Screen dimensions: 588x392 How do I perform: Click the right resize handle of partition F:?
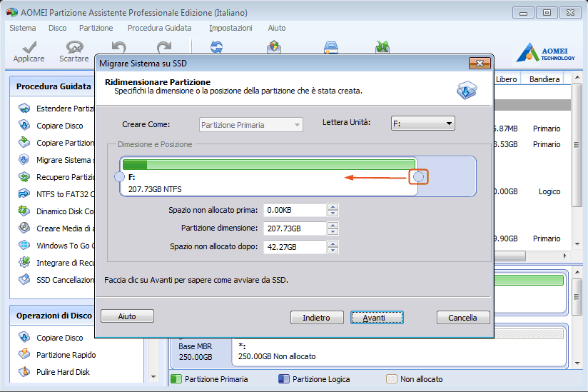coord(418,176)
